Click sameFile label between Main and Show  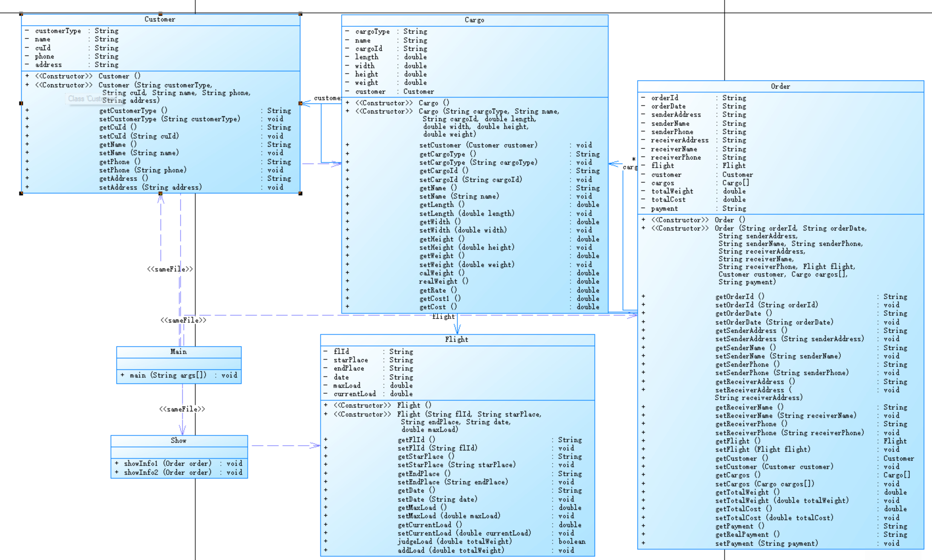click(x=182, y=409)
